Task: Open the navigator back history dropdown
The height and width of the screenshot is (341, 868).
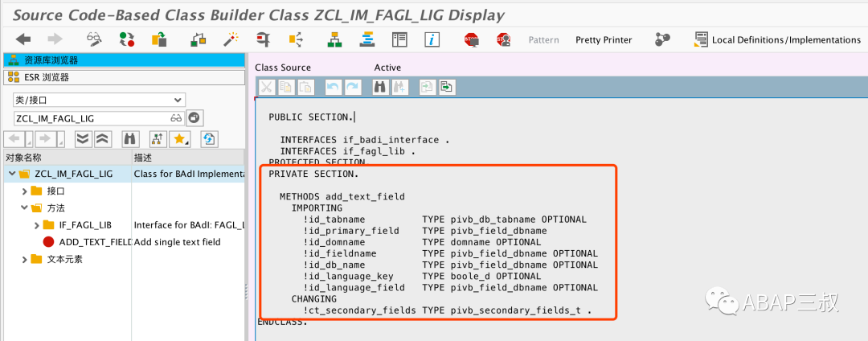Action: click(28, 139)
